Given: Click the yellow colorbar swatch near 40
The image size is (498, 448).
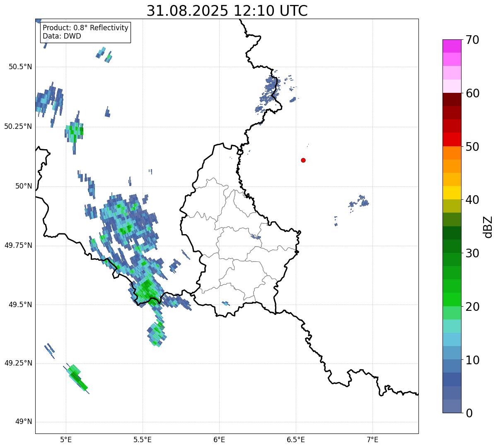Looking at the screenshot, I should tap(452, 193).
